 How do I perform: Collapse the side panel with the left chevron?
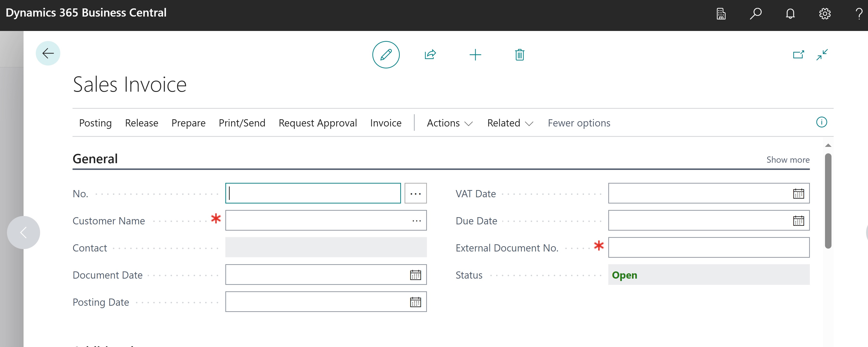coord(23,232)
